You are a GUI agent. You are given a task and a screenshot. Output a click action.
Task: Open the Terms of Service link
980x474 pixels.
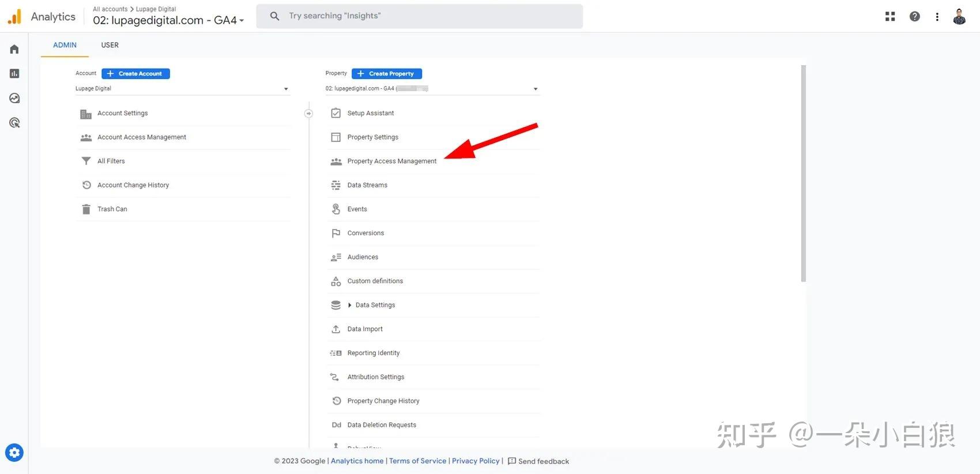click(418, 461)
